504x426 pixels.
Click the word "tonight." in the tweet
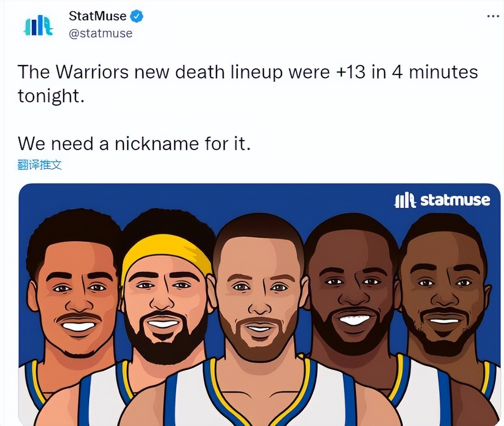click(x=51, y=96)
